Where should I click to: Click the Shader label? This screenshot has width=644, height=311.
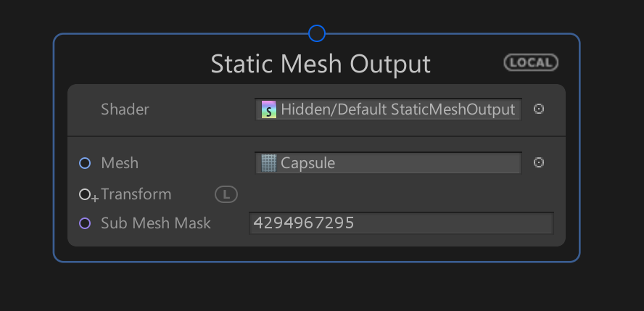pyautogui.click(x=125, y=109)
